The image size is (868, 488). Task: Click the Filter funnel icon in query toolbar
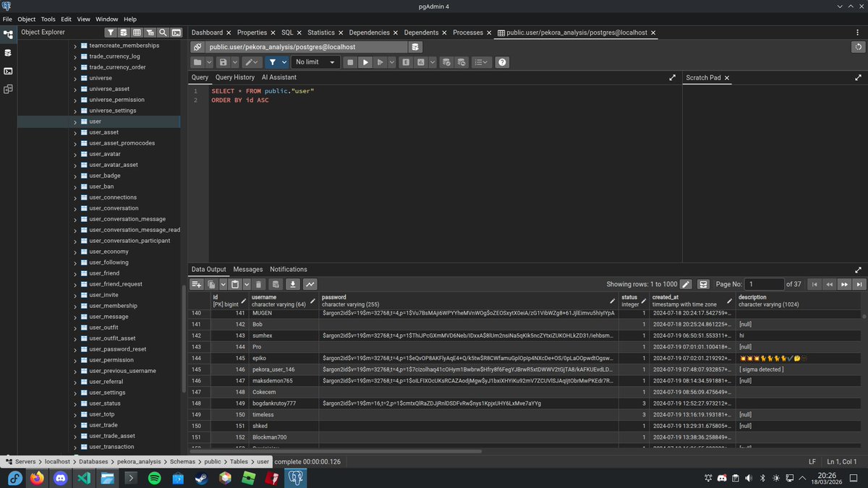click(273, 62)
